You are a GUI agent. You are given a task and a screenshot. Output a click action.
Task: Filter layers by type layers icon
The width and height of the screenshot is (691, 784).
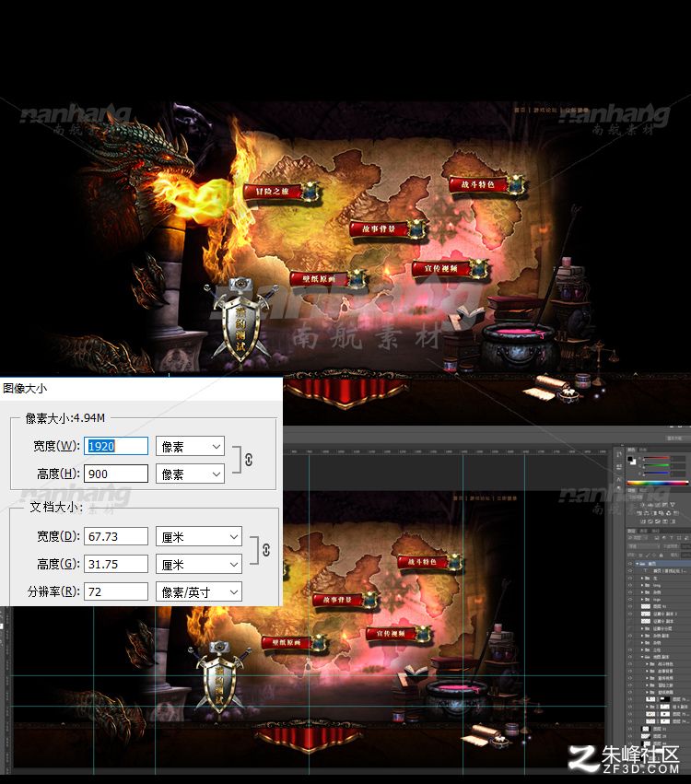pos(672,538)
